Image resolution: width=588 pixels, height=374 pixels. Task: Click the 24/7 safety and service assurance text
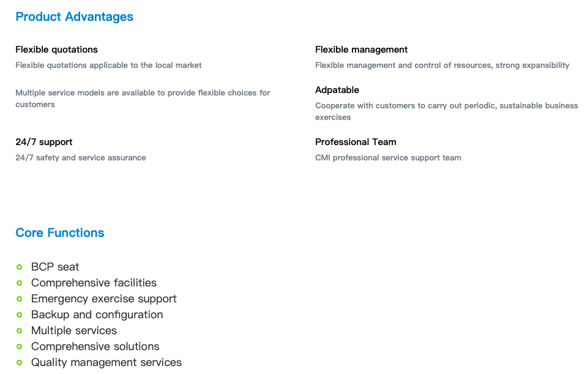81,157
